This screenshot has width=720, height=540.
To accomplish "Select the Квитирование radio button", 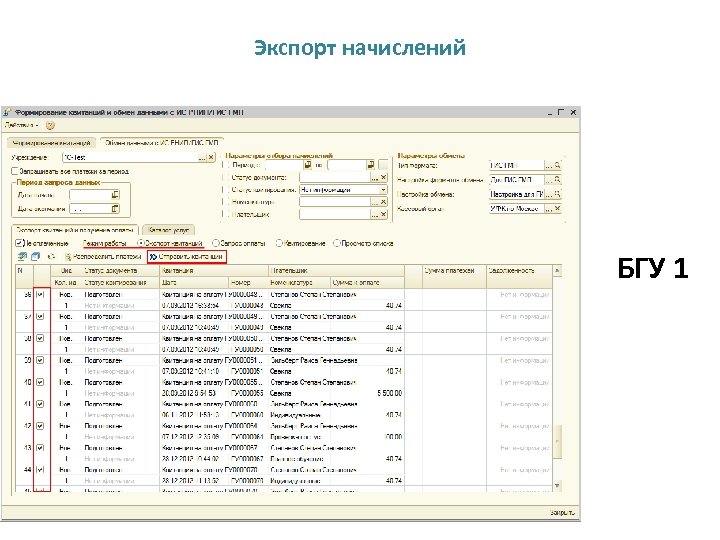I will tap(279, 243).
